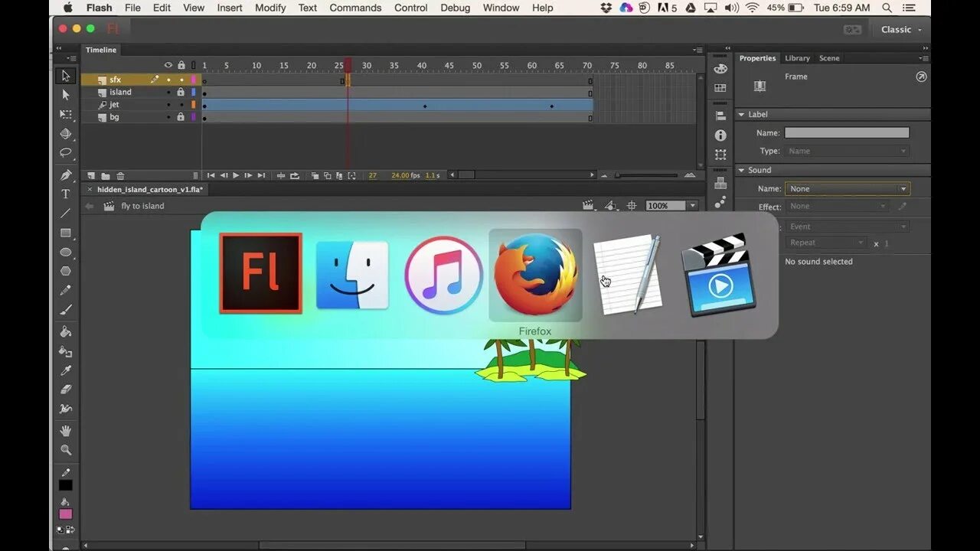Viewport: 980px width, 551px height.
Task: Select the Brush tool
Action: [x=66, y=309]
